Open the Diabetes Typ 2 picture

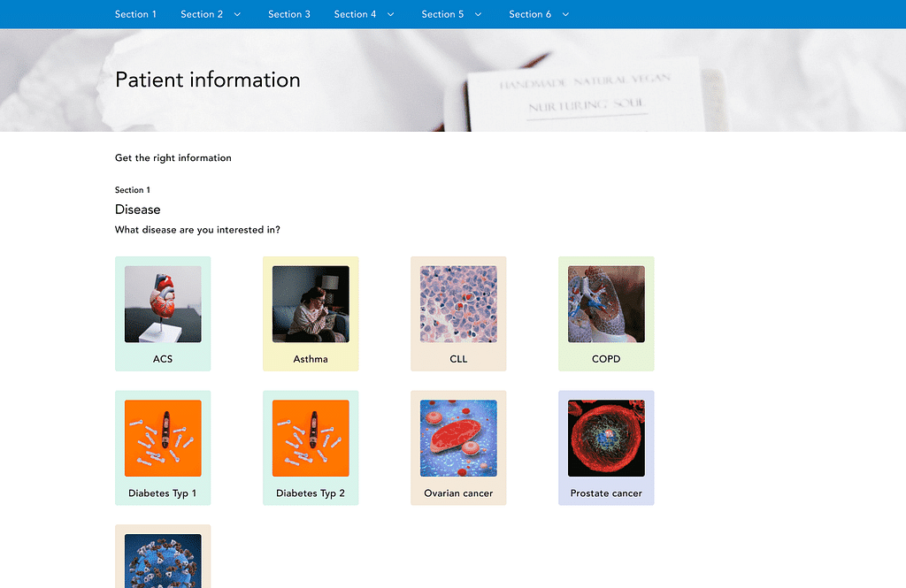tap(311, 439)
